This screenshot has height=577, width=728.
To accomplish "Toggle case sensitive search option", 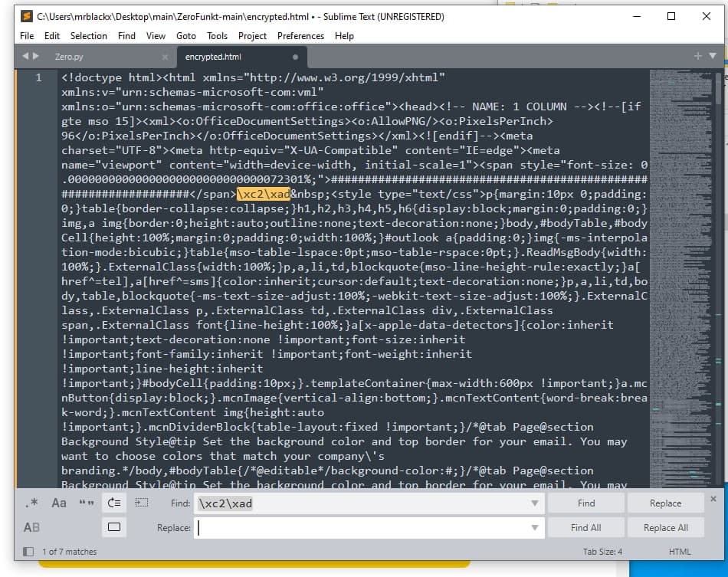I will 59,503.
